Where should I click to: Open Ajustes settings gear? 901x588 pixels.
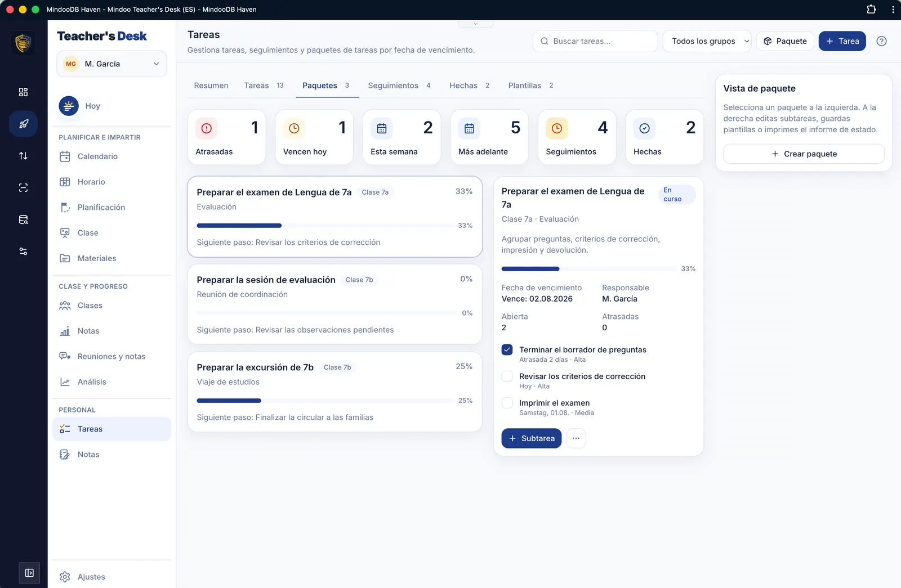pos(111,577)
